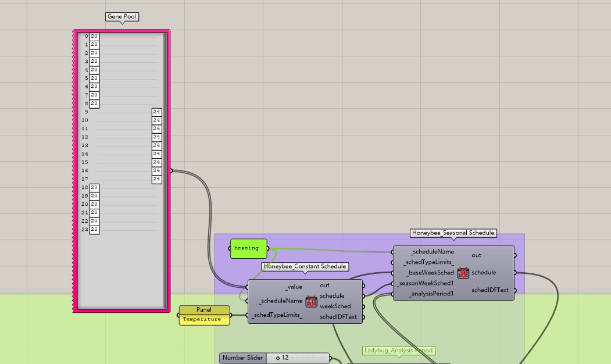Click the Ladybug_Analysis Period label tag
This screenshot has height=364, width=611.
(x=399, y=351)
